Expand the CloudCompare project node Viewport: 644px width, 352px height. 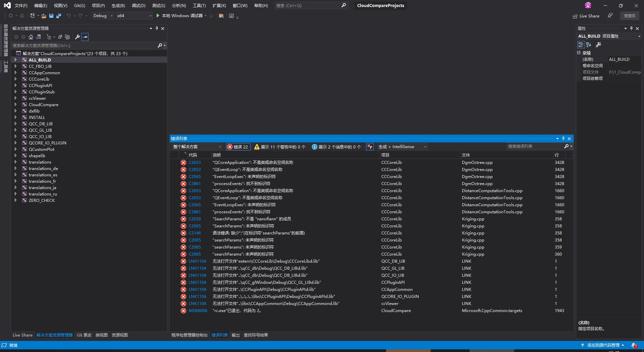coord(15,105)
